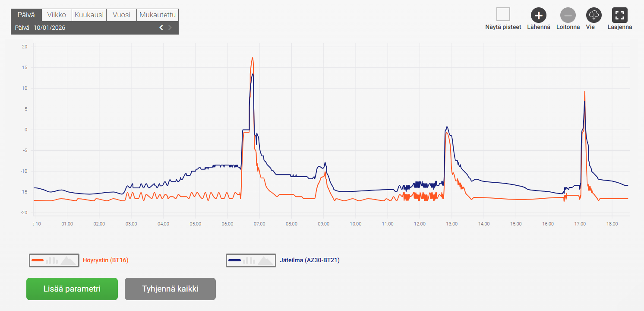Toggle the Jäteilma (AZ30-BT21) series label
The width and height of the screenshot is (644, 311).
[310, 260]
